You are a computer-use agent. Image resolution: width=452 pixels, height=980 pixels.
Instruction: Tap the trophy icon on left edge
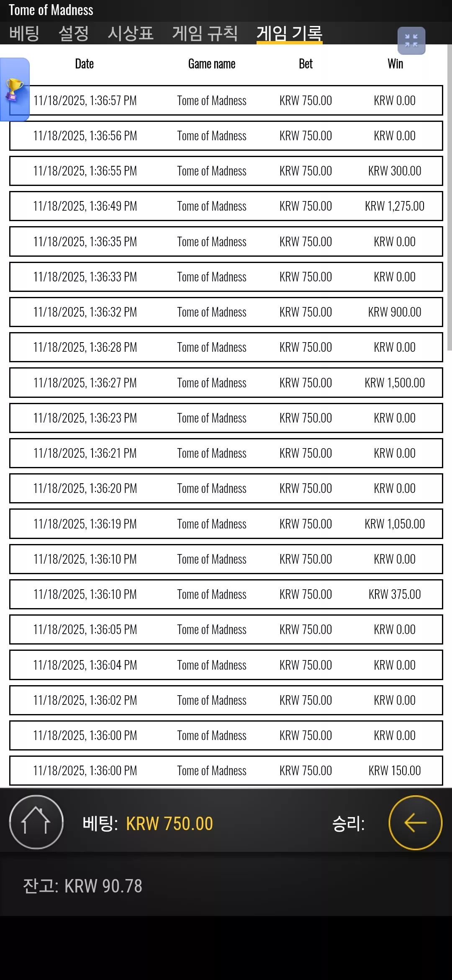(14, 89)
